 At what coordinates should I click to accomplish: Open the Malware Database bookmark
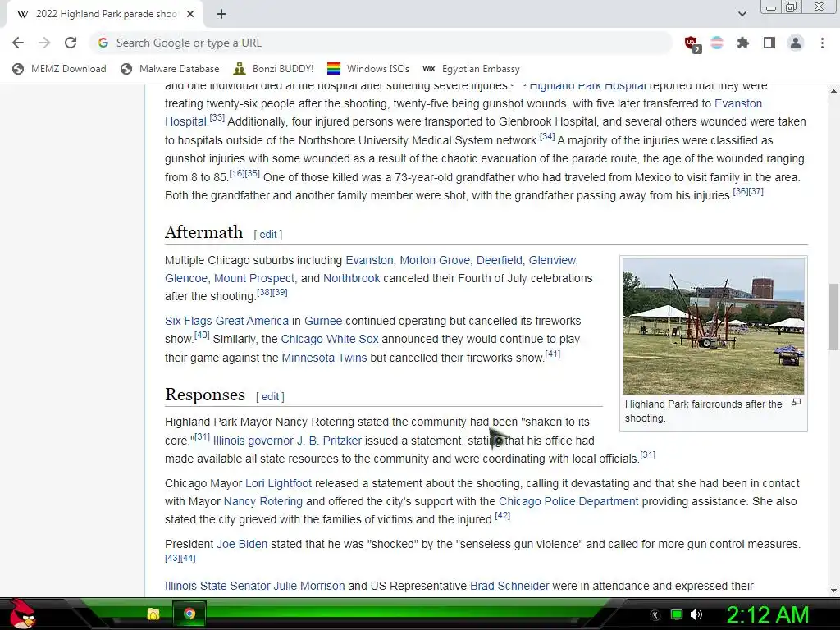tap(170, 69)
